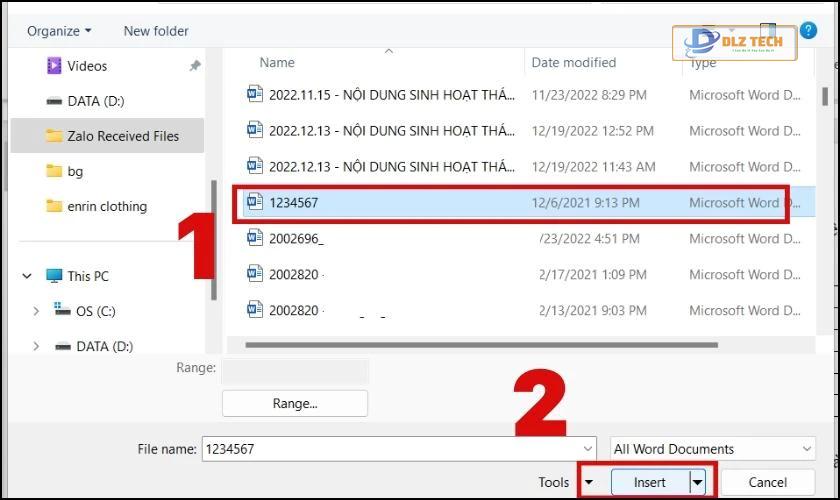Click the Insert button
The image size is (840, 500).
coord(650,482)
